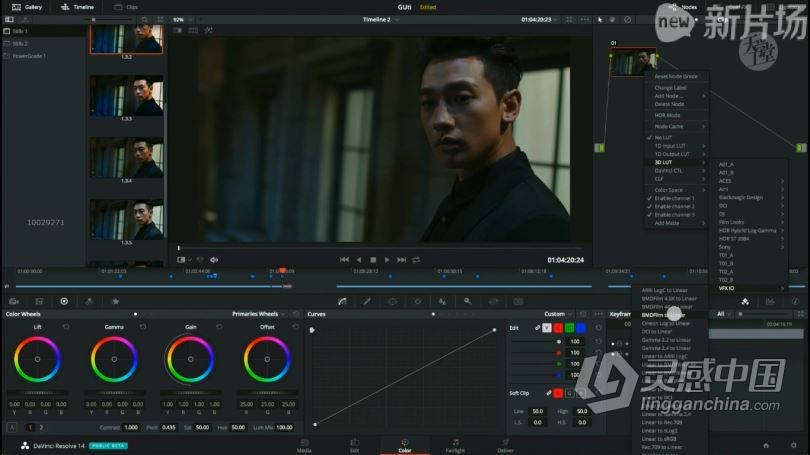Toggle Enable channel 3

[x=676, y=215]
